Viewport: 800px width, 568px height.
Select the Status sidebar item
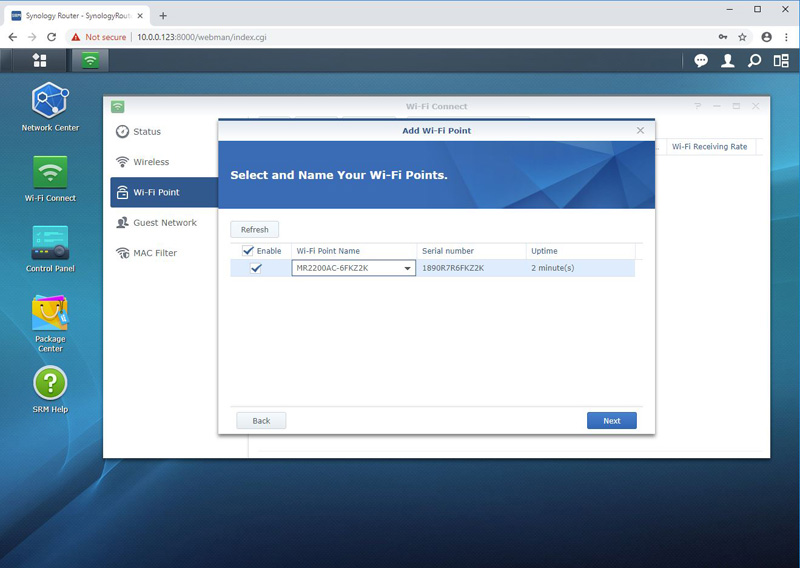coord(147,132)
